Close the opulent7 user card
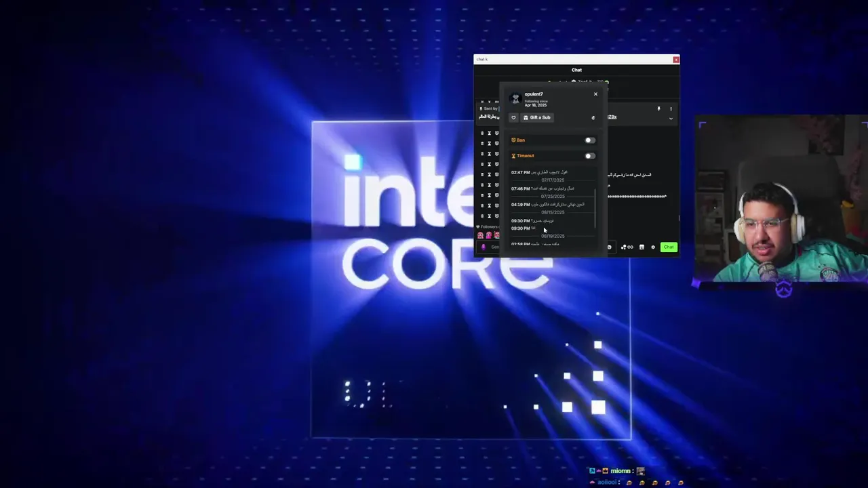868x488 pixels. (595, 94)
